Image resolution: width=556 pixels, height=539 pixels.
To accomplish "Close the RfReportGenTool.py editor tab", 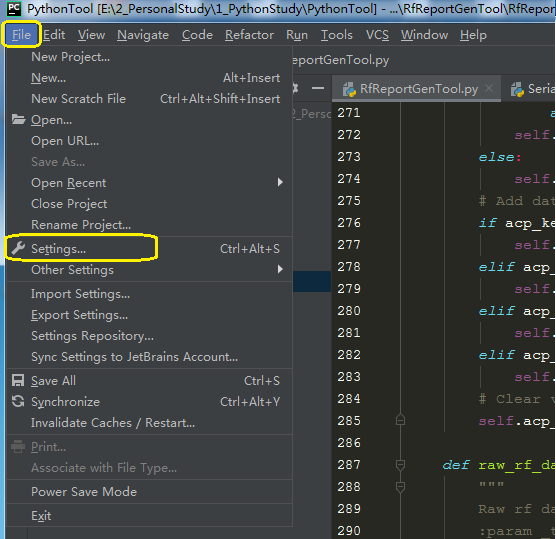I will (489, 88).
